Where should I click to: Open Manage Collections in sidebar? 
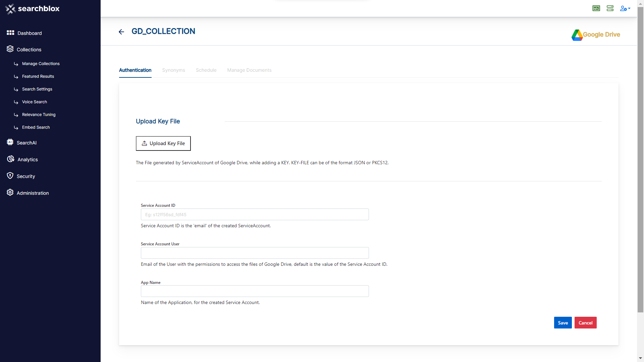point(41,64)
